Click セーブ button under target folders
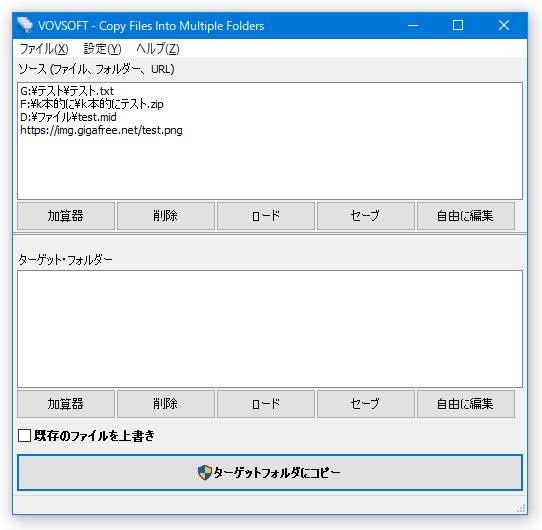Screen dimensions: 542x530 pyautogui.click(x=366, y=404)
